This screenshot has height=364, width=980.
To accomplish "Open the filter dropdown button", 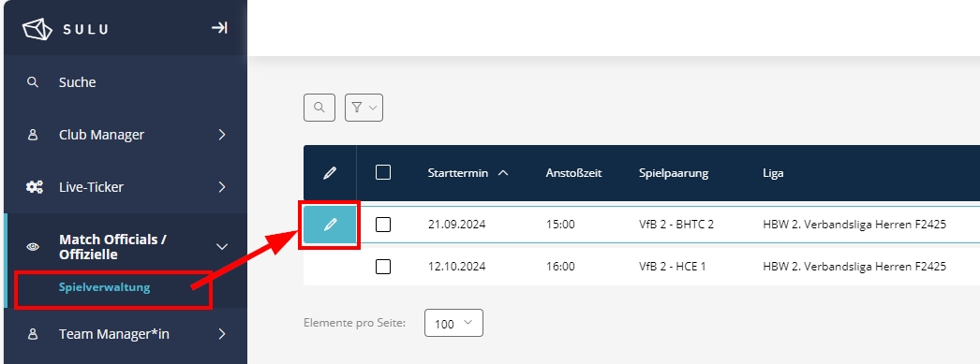I will pyautogui.click(x=364, y=108).
